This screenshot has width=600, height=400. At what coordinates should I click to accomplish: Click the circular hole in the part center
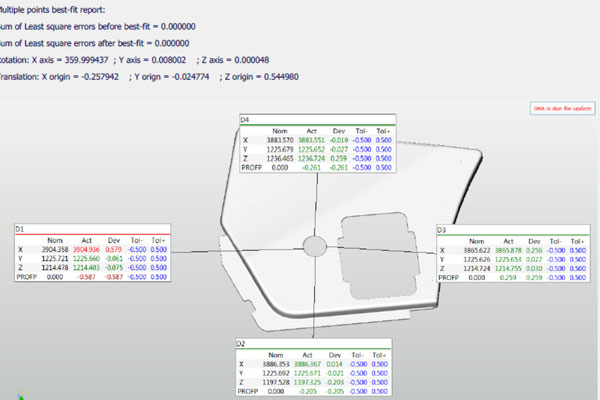[314, 245]
